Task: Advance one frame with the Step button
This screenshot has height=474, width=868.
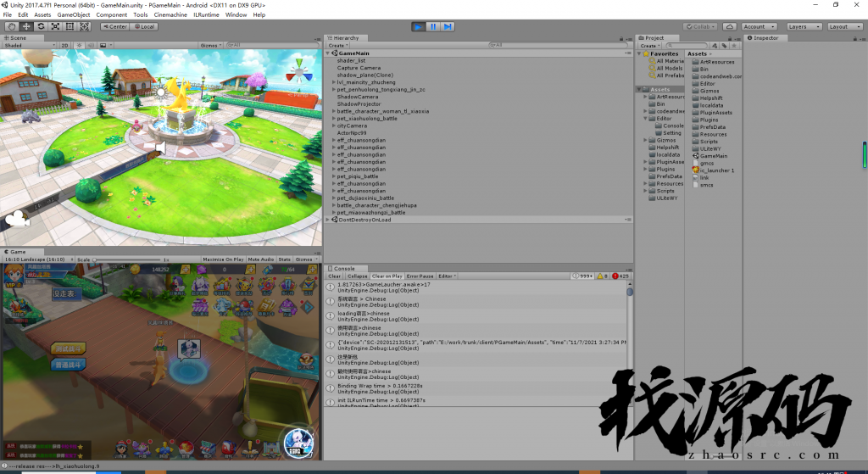Action: coord(448,26)
